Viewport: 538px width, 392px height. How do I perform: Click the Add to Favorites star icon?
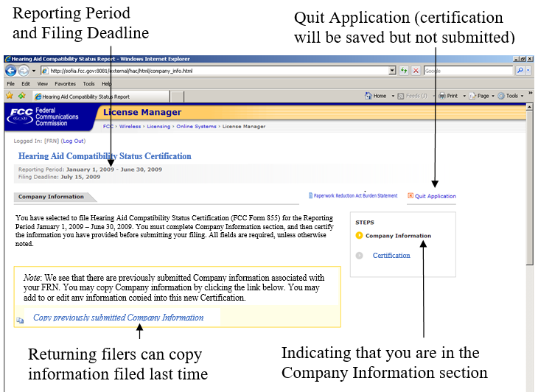click(22, 96)
